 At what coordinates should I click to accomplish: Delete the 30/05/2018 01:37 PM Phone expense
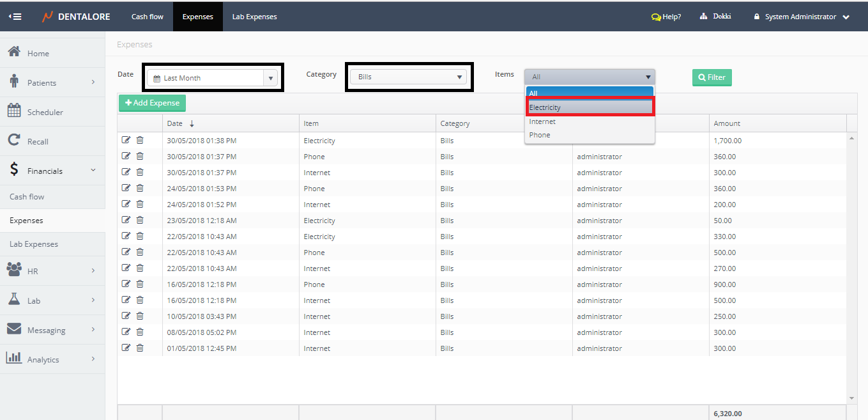coord(140,156)
